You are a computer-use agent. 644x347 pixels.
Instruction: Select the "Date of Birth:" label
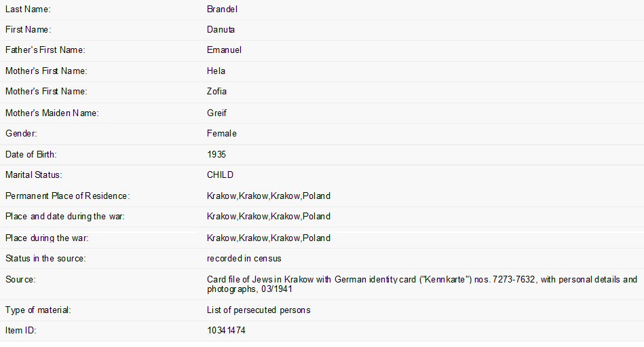31,155
